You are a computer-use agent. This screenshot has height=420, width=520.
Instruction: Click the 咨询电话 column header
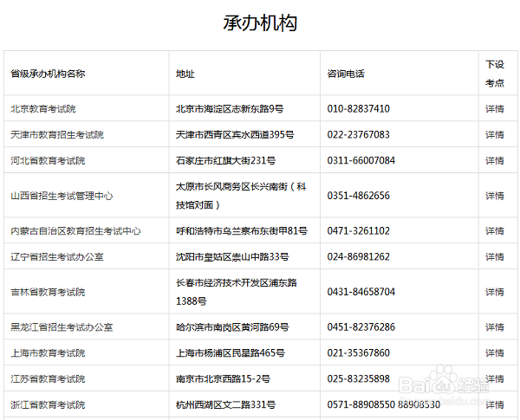click(346, 74)
